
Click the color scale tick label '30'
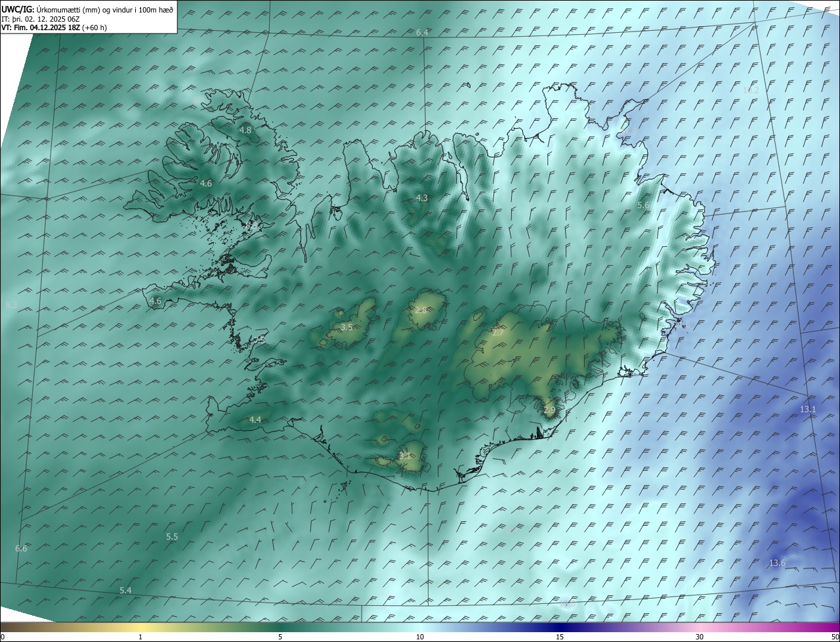pos(700,637)
